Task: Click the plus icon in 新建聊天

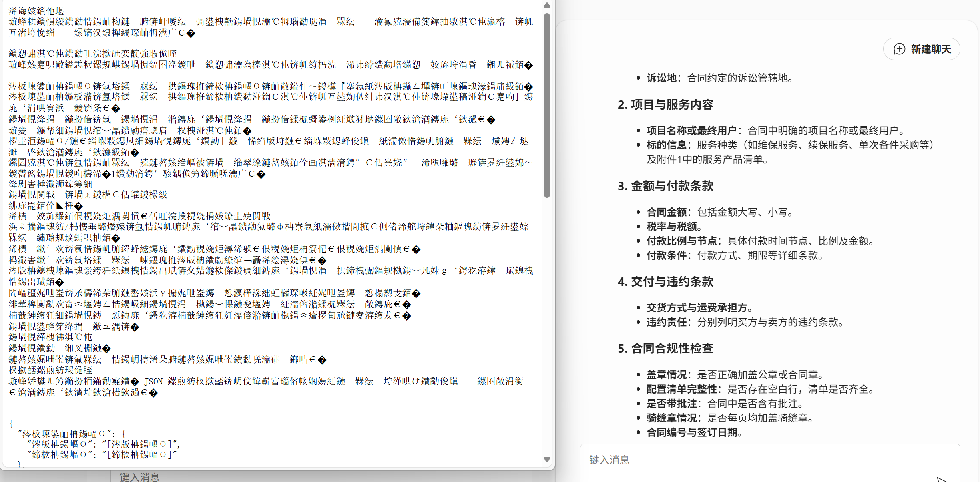Action: click(x=899, y=49)
